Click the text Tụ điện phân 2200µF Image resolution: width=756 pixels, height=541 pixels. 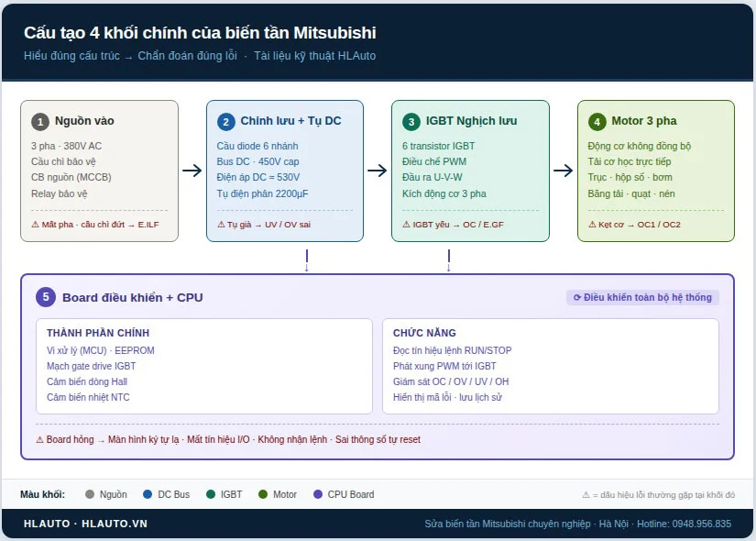[x=262, y=193]
